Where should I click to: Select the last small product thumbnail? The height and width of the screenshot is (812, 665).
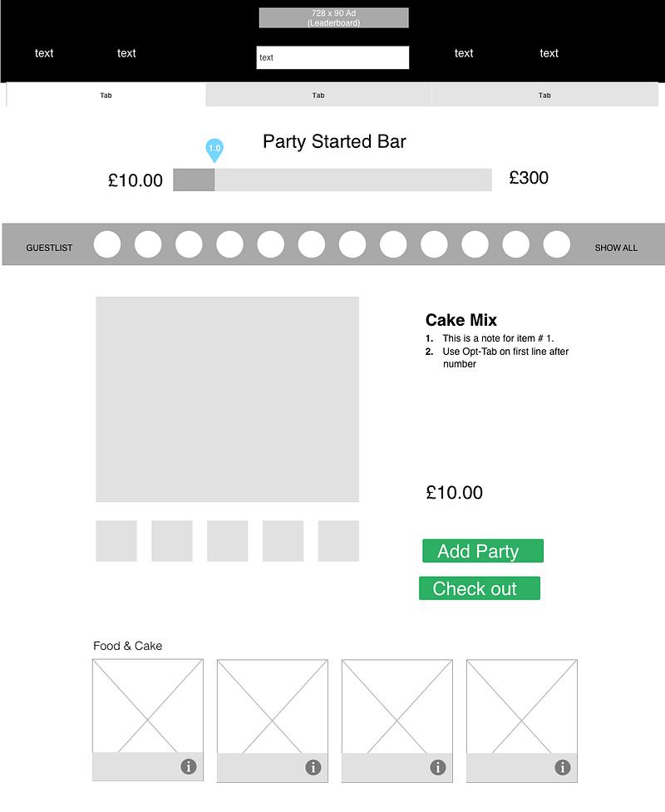click(x=338, y=541)
